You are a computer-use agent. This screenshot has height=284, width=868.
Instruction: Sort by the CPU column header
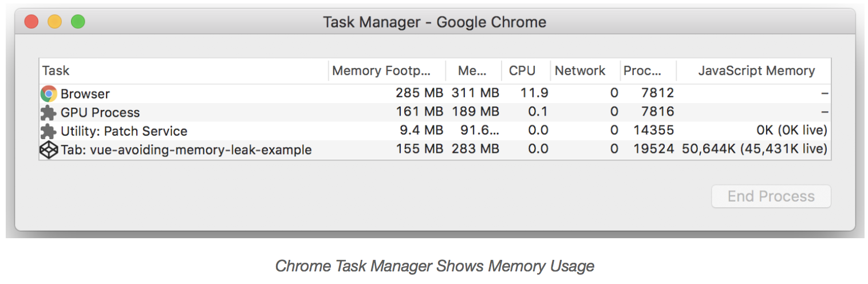tap(522, 71)
